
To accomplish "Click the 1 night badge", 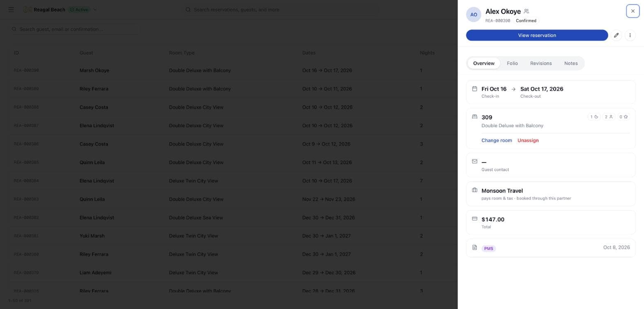I will coord(594,117).
